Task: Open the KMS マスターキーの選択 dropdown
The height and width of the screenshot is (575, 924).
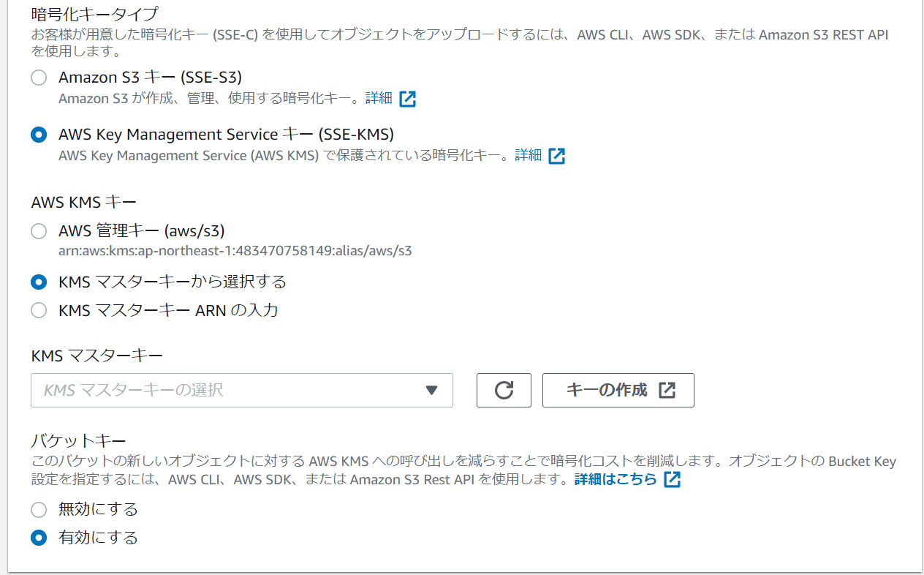Action: click(242, 390)
